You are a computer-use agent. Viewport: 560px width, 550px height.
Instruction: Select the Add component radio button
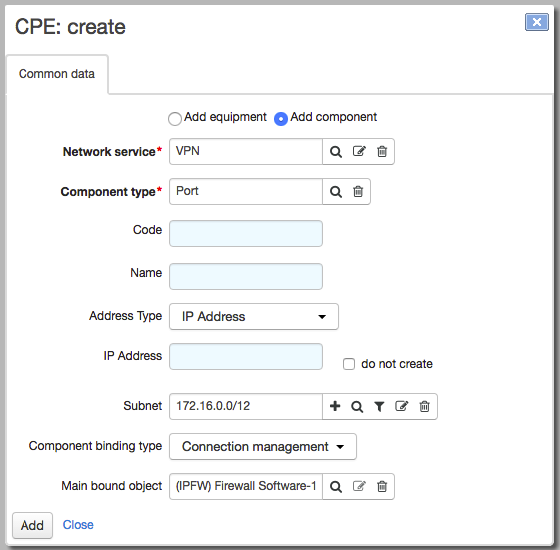click(281, 119)
